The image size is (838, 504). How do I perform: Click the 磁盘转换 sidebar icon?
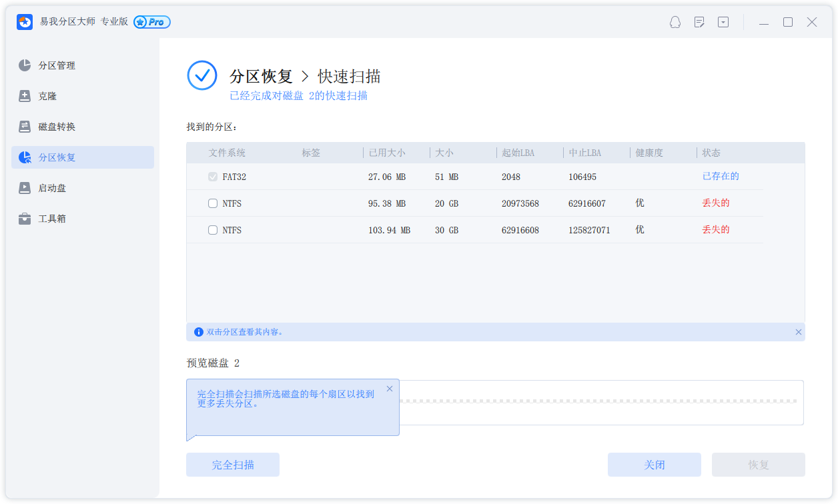[x=25, y=127]
